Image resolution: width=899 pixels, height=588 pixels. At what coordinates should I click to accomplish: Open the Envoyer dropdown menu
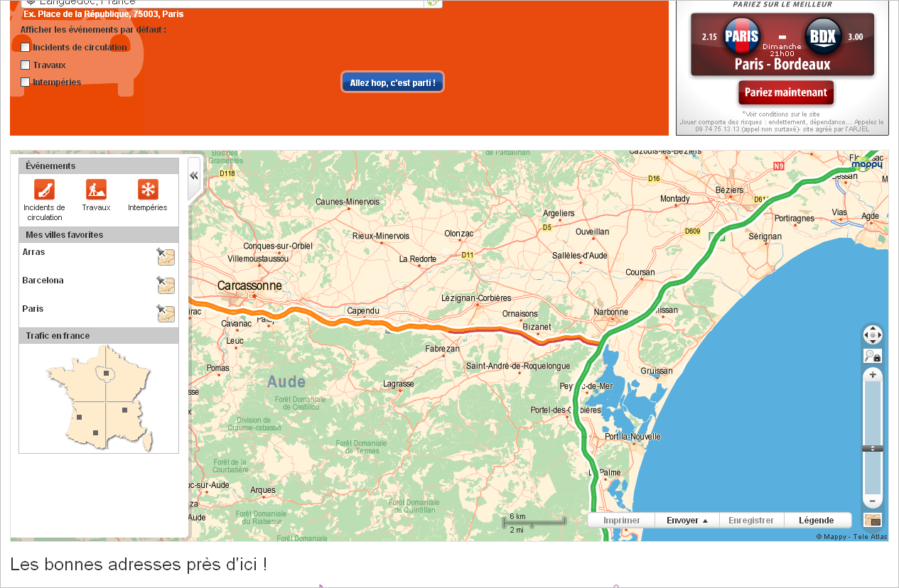click(684, 520)
